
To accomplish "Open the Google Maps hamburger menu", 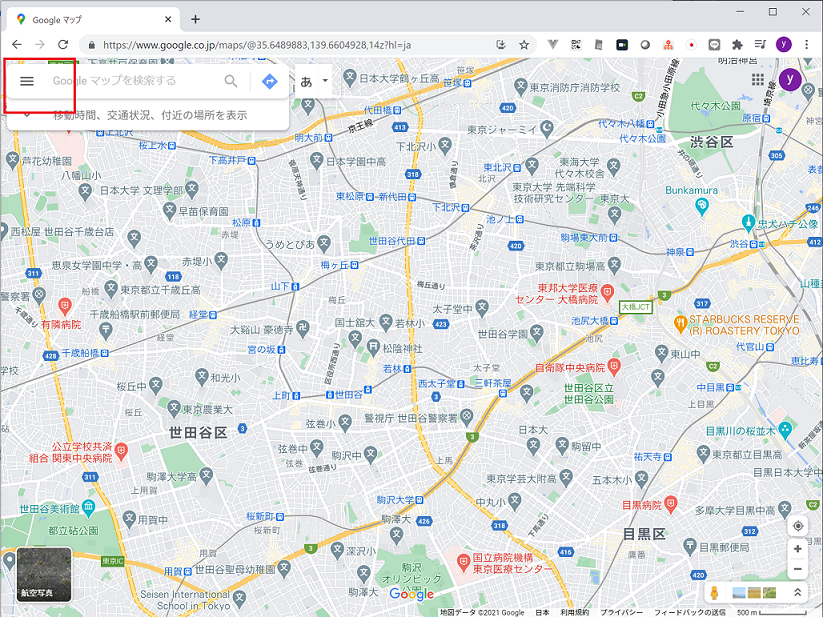I will click(x=27, y=81).
